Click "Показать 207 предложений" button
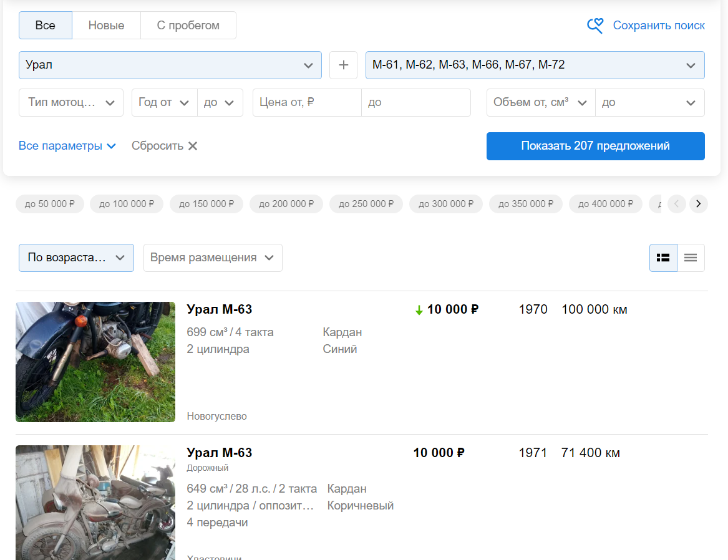 pyautogui.click(x=595, y=146)
